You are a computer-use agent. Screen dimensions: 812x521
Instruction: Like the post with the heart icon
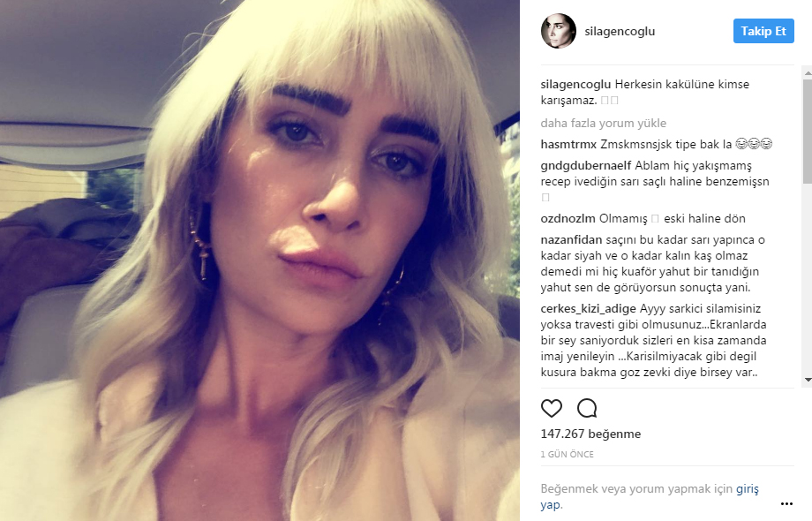click(551, 408)
